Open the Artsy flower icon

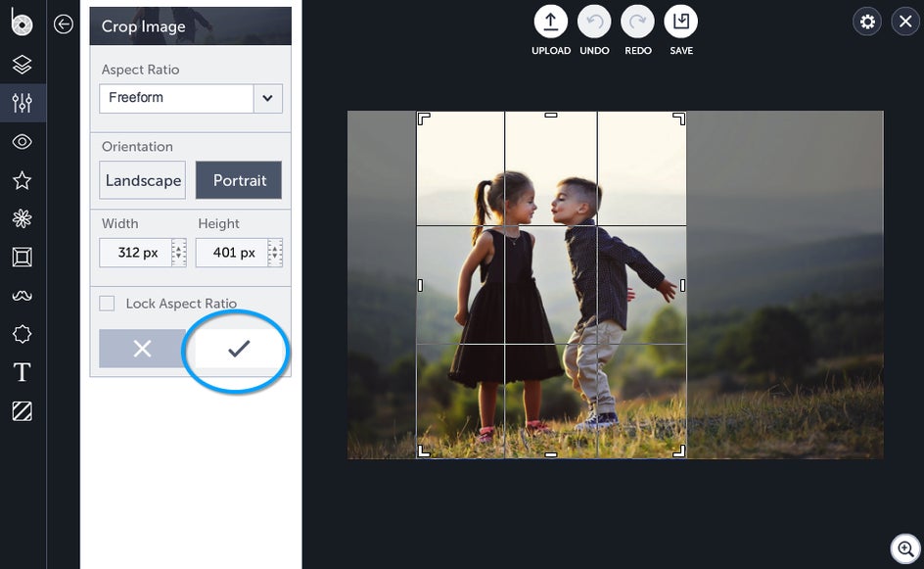click(x=22, y=218)
